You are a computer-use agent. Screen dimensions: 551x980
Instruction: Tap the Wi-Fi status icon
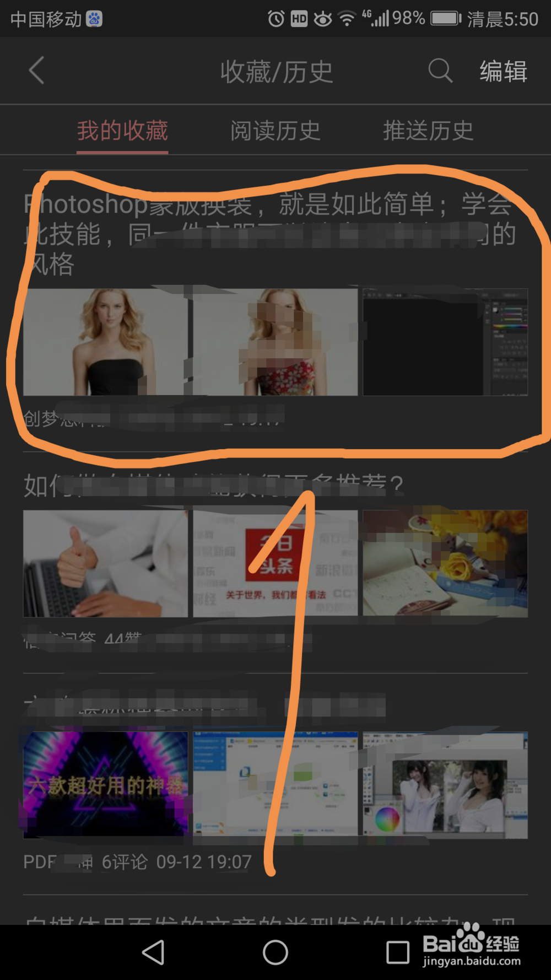(x=347, y=19)
